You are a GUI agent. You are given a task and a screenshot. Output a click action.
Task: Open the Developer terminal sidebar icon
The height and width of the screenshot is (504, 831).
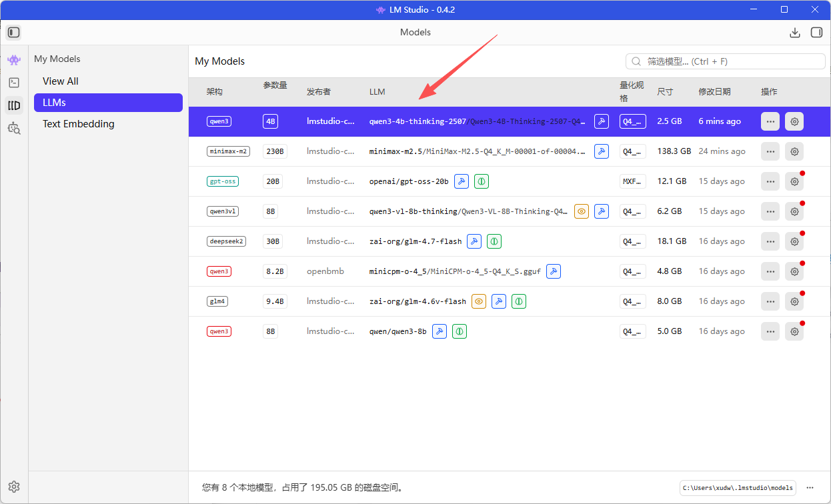14,83
